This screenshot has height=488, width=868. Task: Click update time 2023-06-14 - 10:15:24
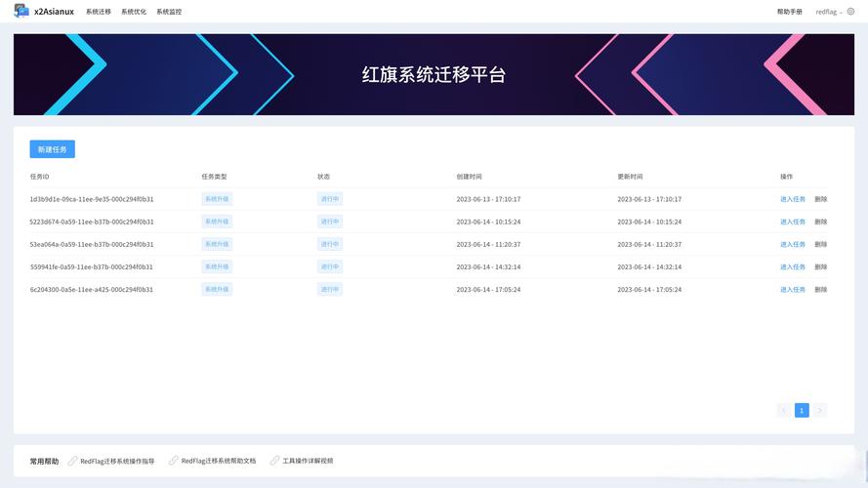pos(649,222)
